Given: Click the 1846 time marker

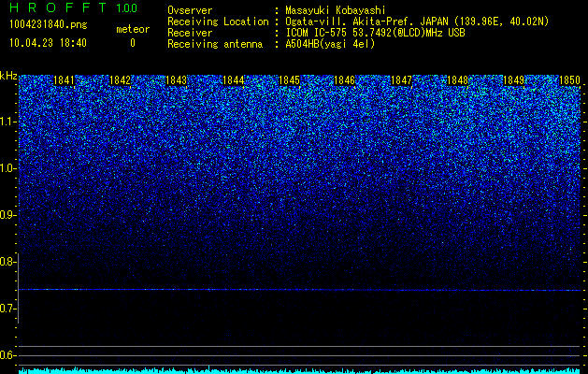Looking at the screenshot, I should 345,80.
